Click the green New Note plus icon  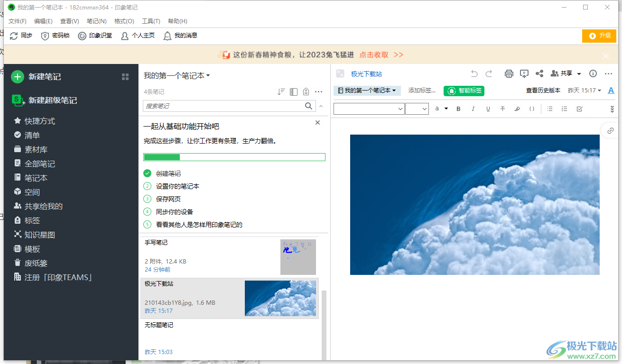click(x=18, y=76)
